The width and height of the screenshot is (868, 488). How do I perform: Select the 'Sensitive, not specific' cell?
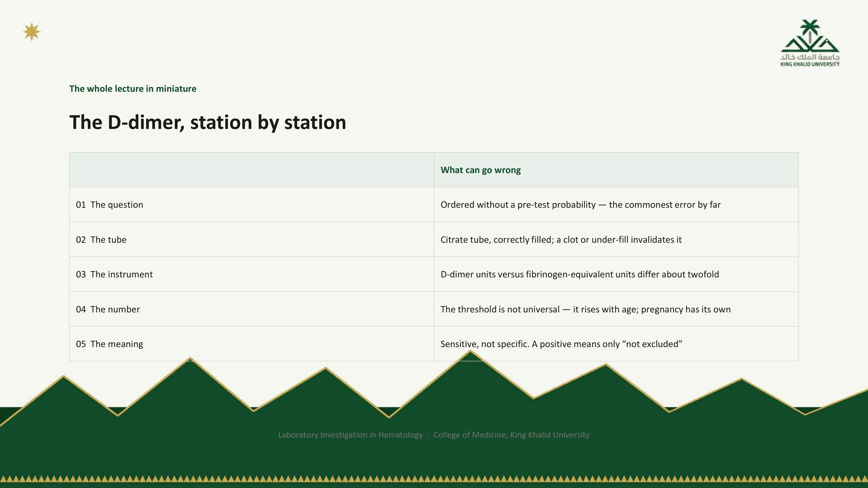[x=616, y=344]
